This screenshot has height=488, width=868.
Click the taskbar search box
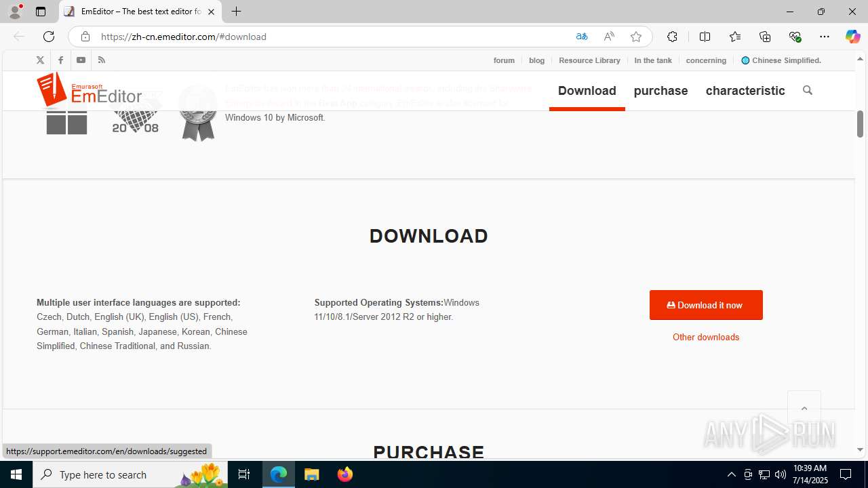pyautogui.click(x=130, y=474)
